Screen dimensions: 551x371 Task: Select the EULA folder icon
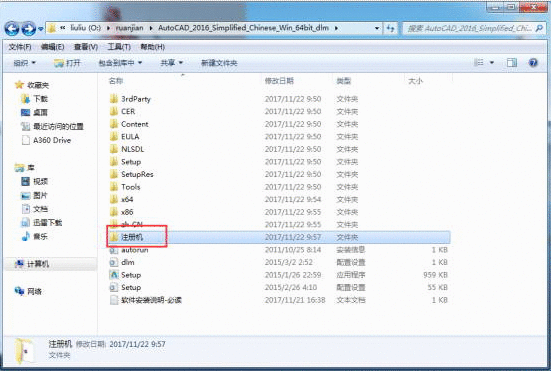pyautogui.click(x=114, y=136)
